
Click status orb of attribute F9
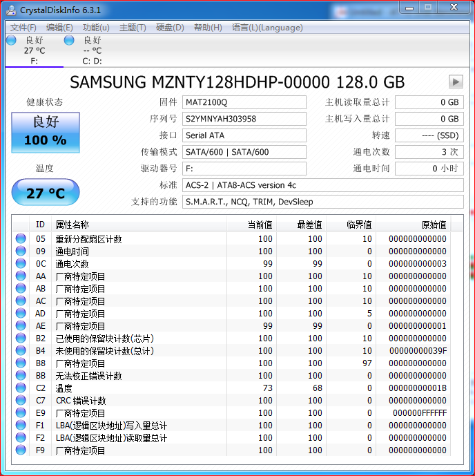(x=21, y=450)
